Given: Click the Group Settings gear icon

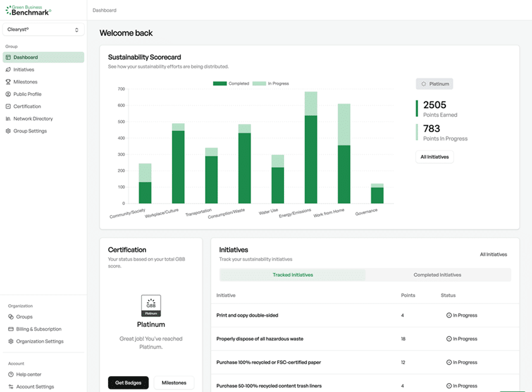Looking at the screenshot, I should point(8,131).
